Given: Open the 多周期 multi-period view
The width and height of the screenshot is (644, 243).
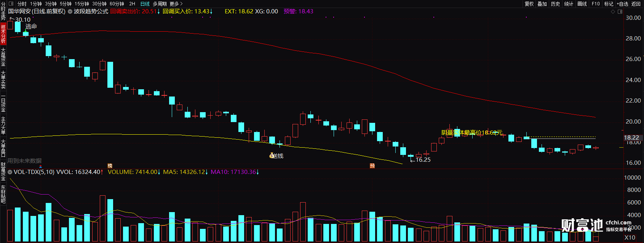Looking at the screenshot, I should tap(160, 4).
